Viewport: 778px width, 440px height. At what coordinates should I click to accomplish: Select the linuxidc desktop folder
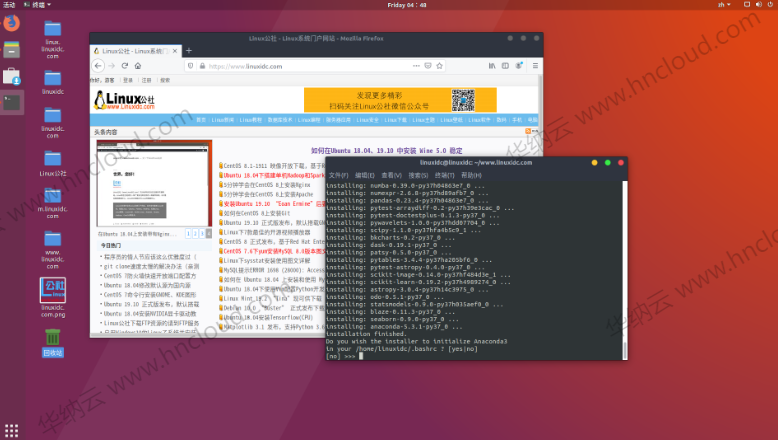click(x=53, y=82)
